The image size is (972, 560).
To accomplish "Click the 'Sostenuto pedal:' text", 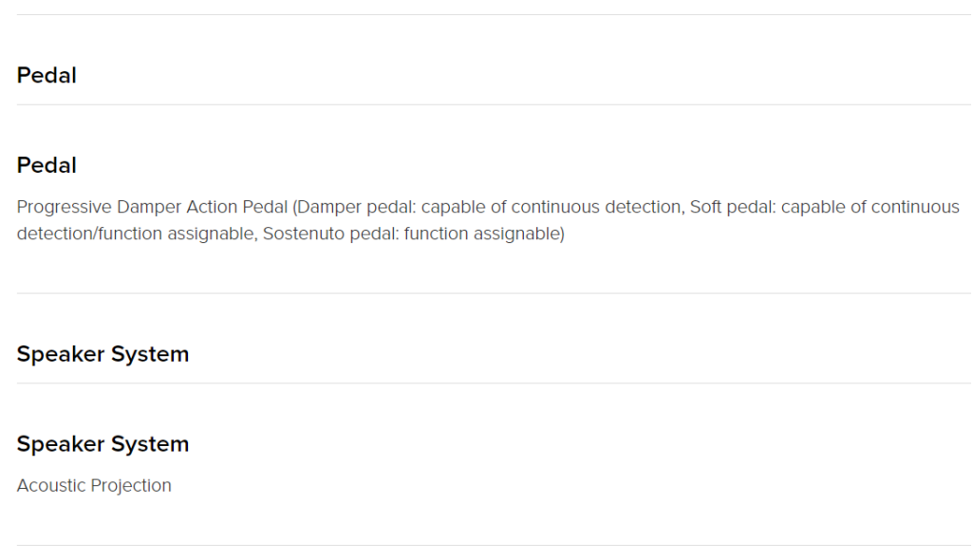I will point(331,233).
